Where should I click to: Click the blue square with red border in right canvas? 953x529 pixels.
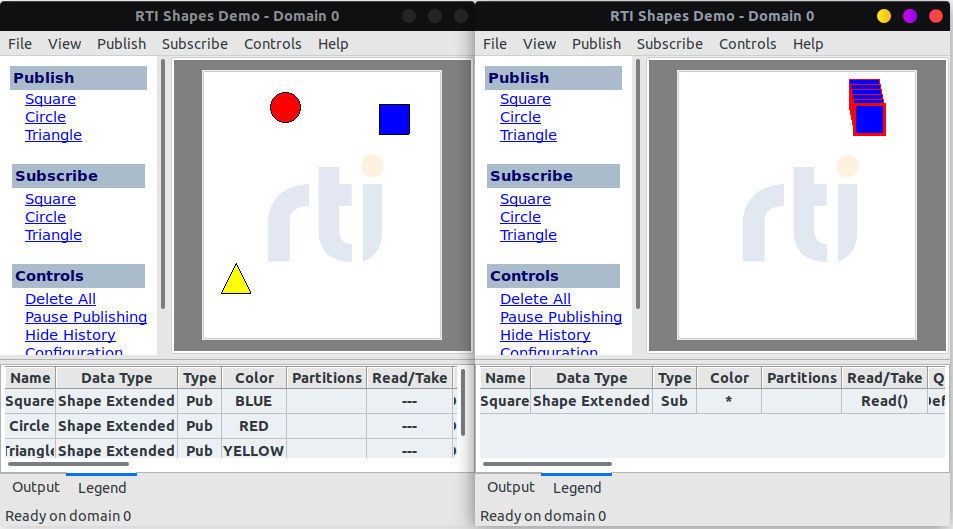point(869,119)
